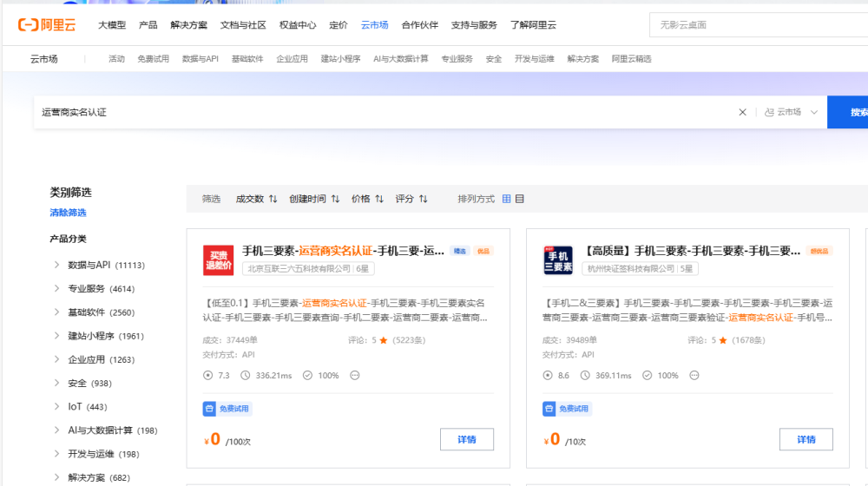Expand 企业应用 category
The height and width of the screenshot is (486, 868).
pyautogui.click(x=56, y=359)
